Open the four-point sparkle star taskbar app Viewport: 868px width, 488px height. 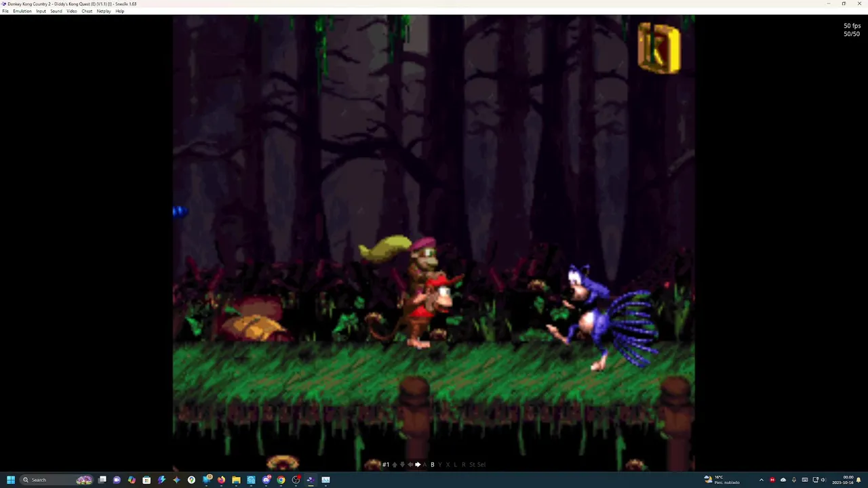coord(176,480)
